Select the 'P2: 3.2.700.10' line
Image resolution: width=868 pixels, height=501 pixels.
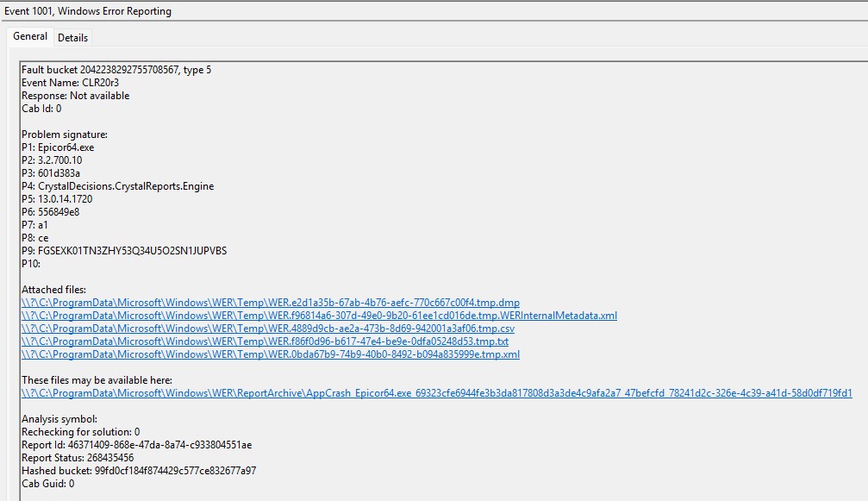click(x=52, y=160)
